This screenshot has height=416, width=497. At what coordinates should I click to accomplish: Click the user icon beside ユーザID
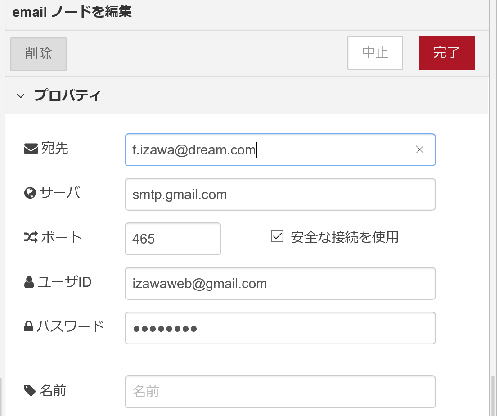click(29, 282)
